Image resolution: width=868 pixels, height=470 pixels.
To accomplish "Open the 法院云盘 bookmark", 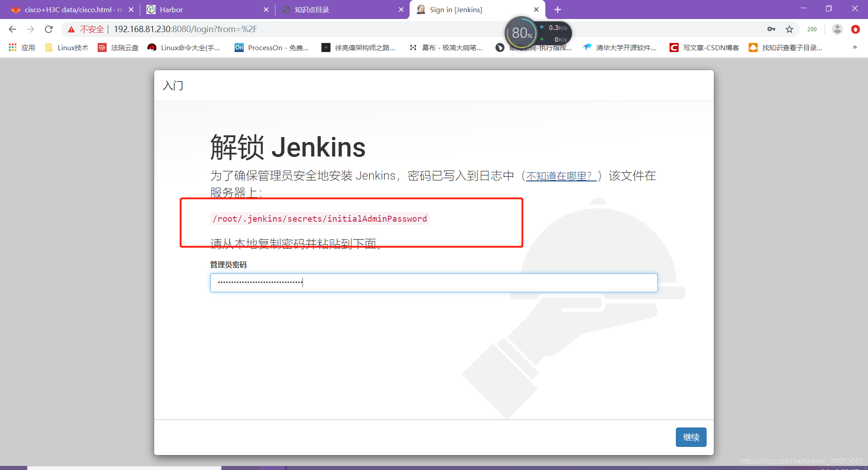I will (x=118, y=47).
